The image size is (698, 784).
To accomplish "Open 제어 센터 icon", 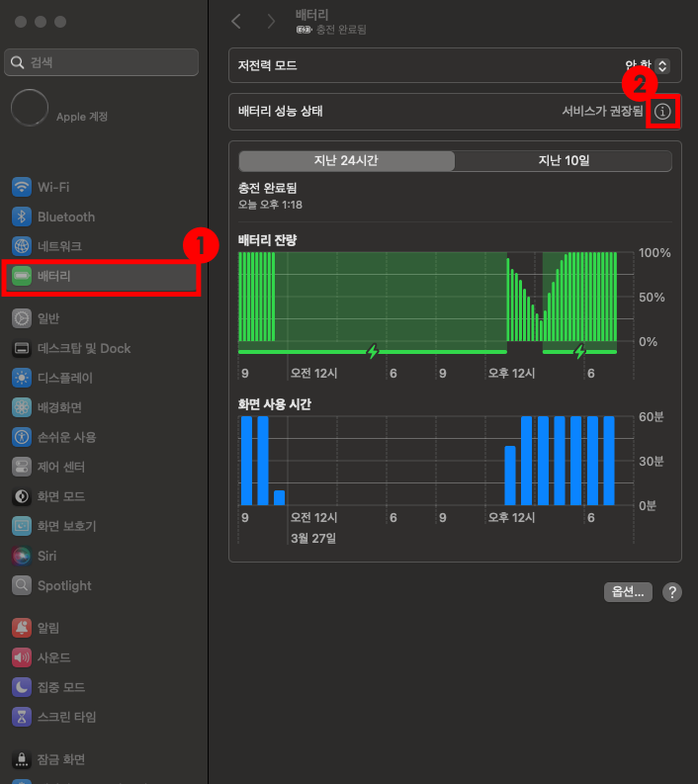I will point(22,467).
